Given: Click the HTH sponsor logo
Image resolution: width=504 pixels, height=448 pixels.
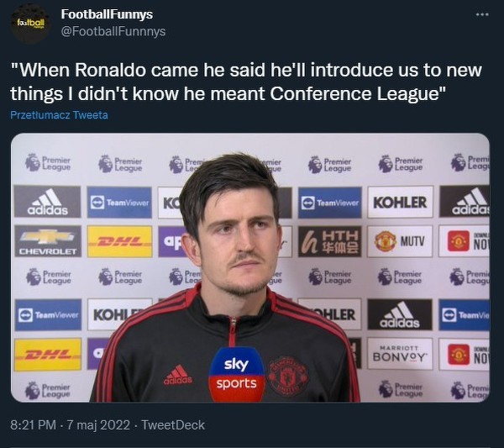Looking at the screenshot, I should [x=330, y=241].
